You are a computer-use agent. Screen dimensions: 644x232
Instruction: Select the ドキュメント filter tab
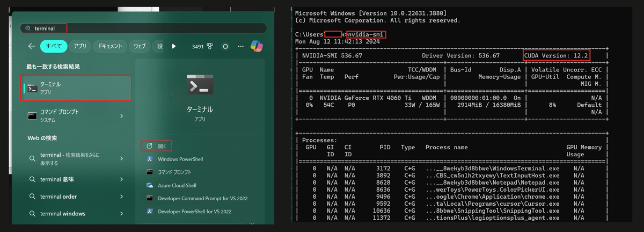tap(111, 46)
